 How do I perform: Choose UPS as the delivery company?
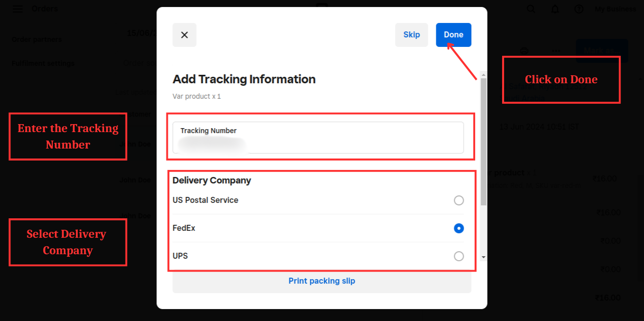point(459,256)
